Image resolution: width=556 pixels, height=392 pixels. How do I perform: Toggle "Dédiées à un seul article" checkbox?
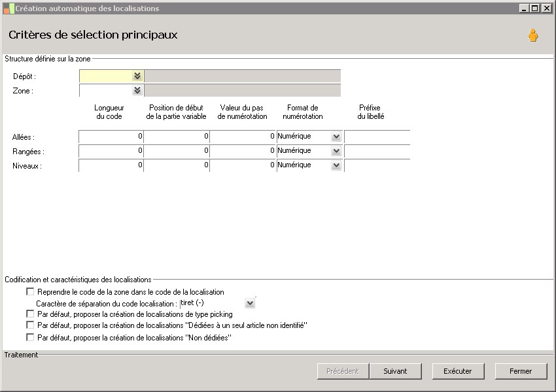(30, 325)
